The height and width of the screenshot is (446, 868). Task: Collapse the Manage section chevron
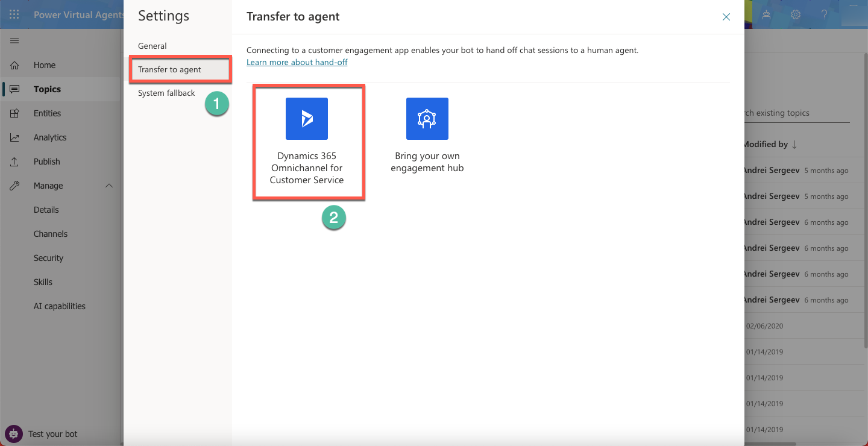(x=109, y=186)
